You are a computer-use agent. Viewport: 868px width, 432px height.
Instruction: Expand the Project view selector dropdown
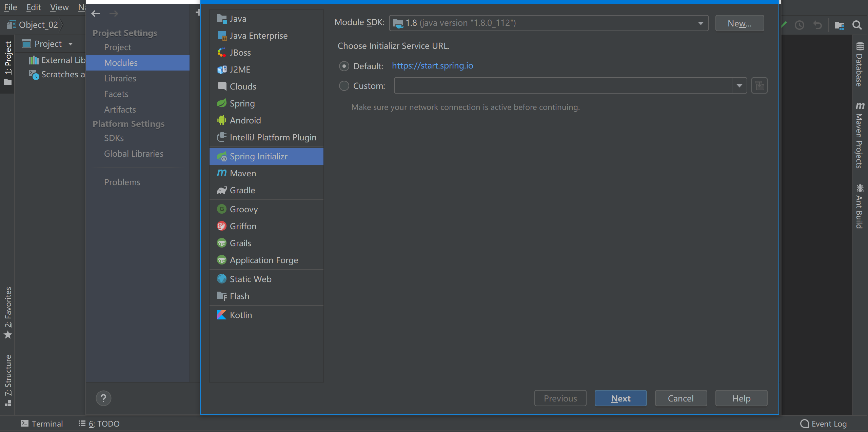tap(71, 44)
